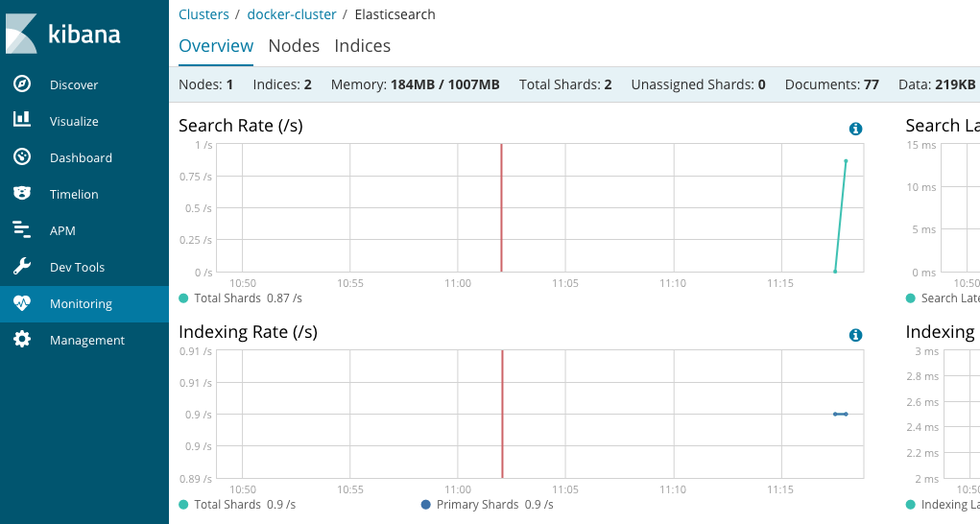
Task: Click the blue Indexing Rate data segment
Action: click(841, 414)
